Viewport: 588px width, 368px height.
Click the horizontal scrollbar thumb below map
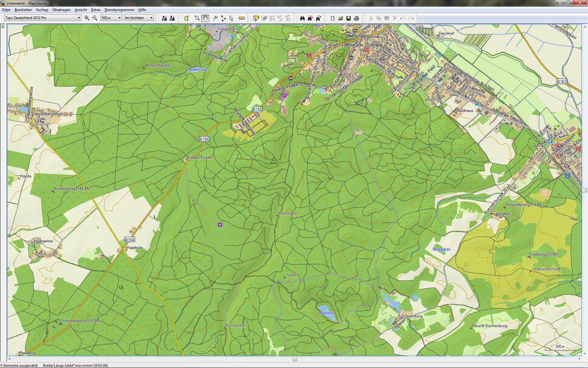294,359
